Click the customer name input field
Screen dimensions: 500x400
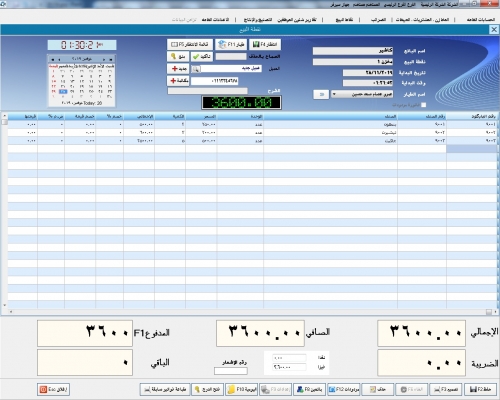click(x=231, y=69)
